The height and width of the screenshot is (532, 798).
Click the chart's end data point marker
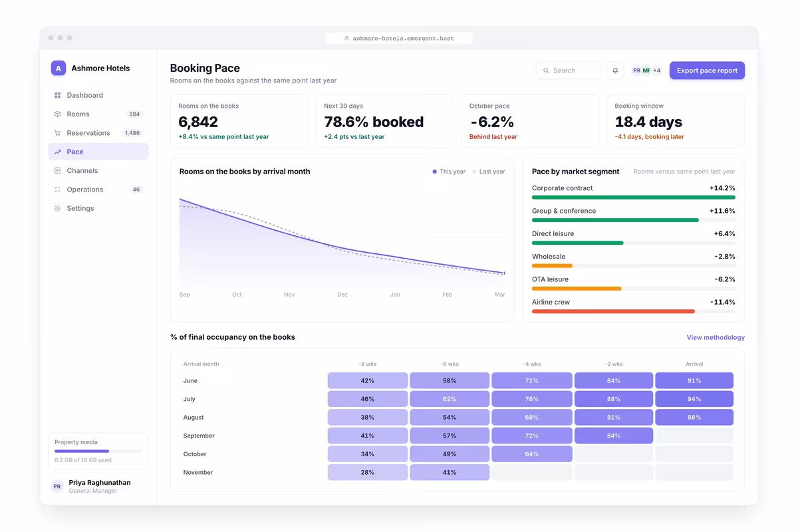click(505, 273)
